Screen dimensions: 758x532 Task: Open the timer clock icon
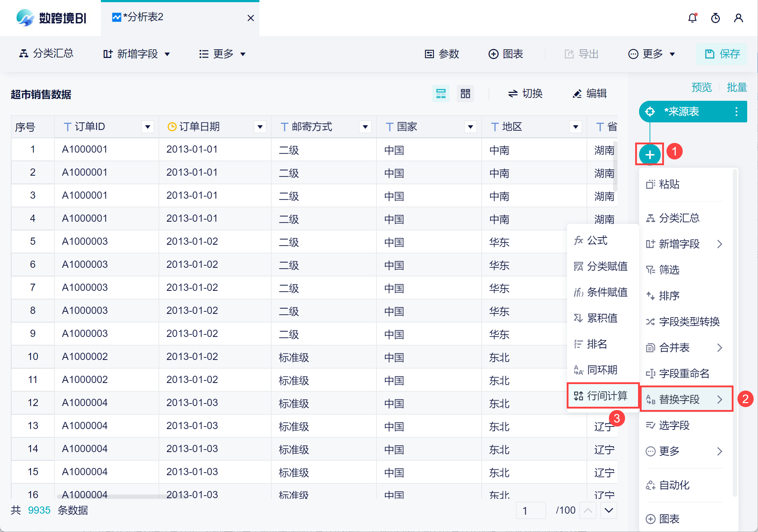click(715, 18)
